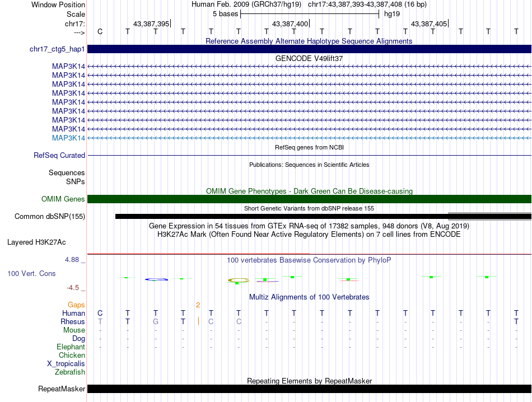Open Publications: Sequences in Scientific Articles title

tap(309, 165)
